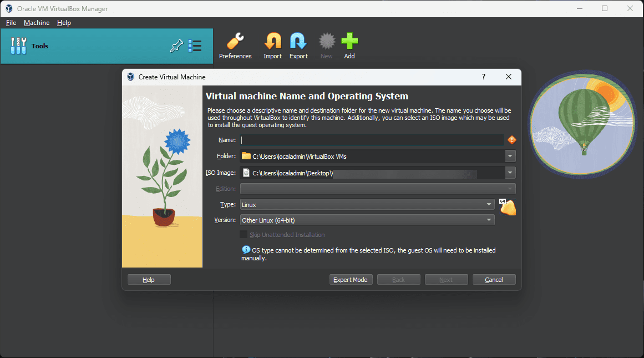Open Version dropdown showing Other Linux (64-bit)
This screenshot has width=644, height=358.
[x=367, y=220]
